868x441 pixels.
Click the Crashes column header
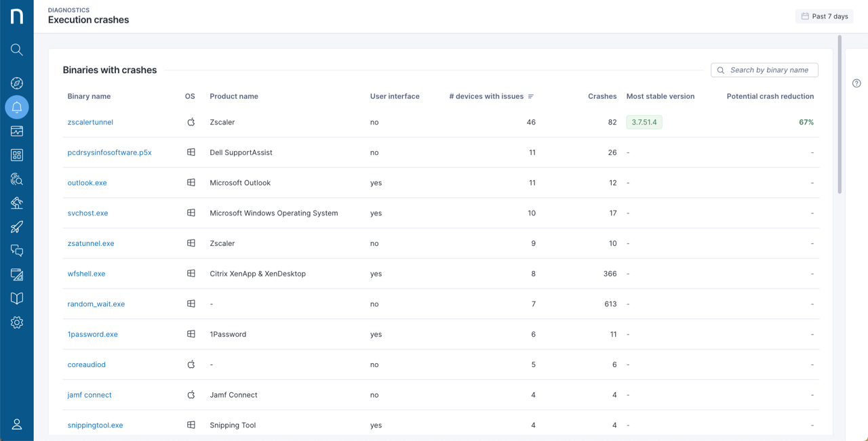click(601, 96)
